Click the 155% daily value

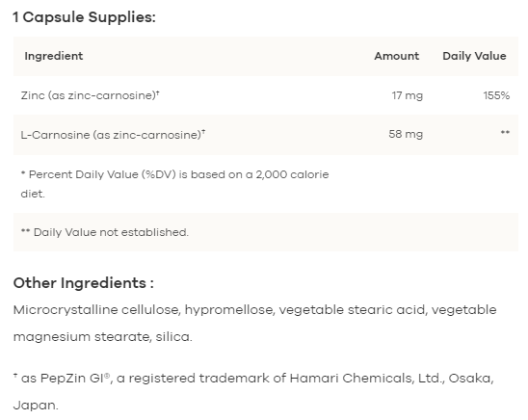coord(496,95)
